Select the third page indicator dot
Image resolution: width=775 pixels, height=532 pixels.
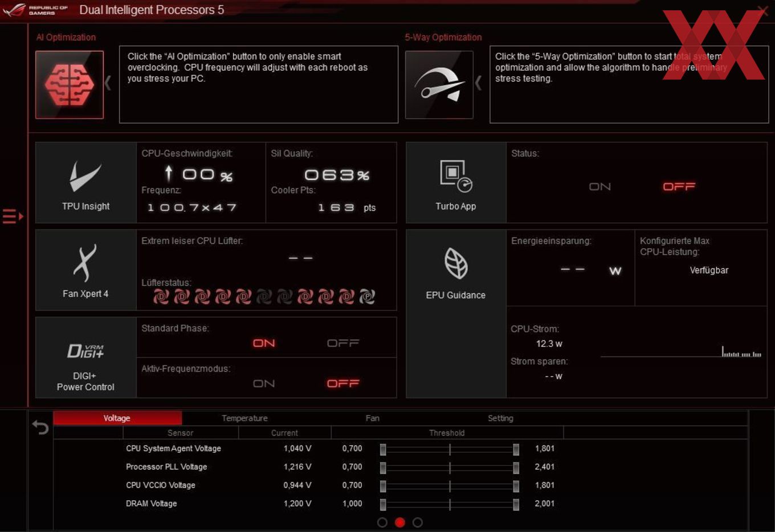pyautogui.click(x=418, y=522)
